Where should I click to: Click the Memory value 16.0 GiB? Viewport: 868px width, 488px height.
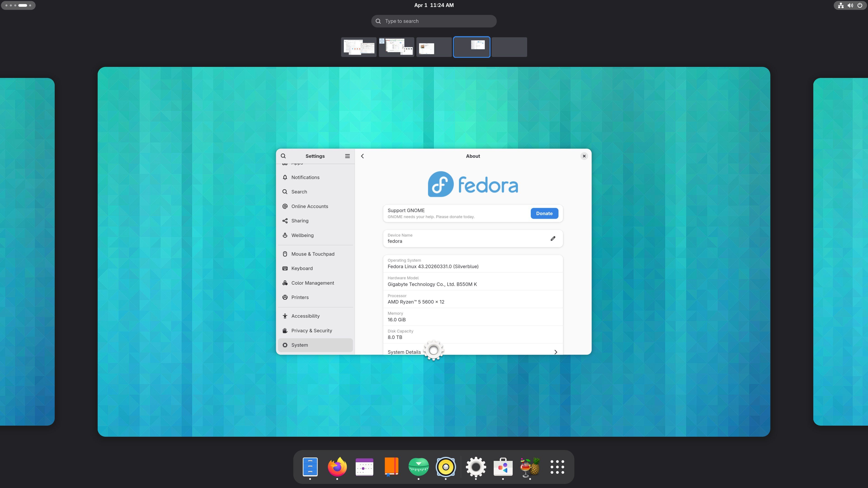click(x=397, y=320)
